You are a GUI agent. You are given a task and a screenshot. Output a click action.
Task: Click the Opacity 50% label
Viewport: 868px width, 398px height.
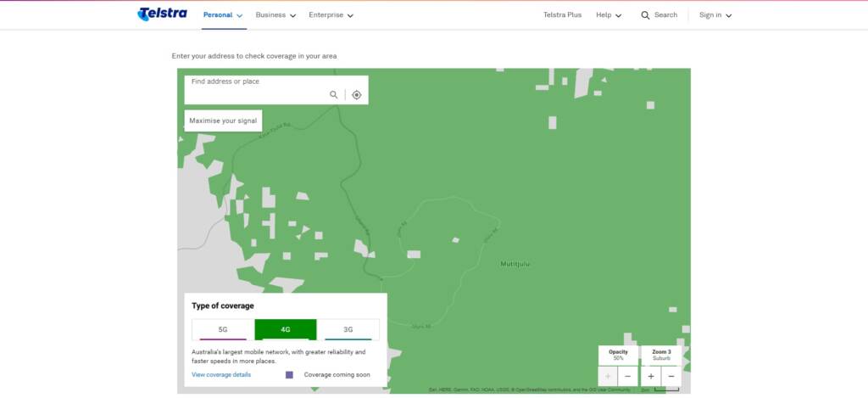pyautogui.click(x=618, y=355)
